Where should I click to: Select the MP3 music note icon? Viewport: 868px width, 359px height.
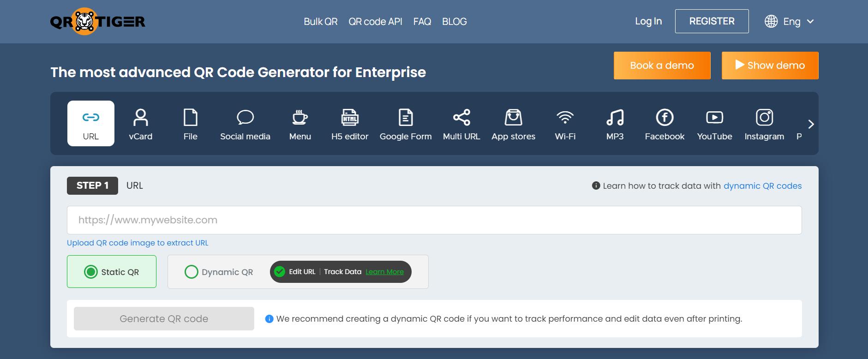(615, 118)
